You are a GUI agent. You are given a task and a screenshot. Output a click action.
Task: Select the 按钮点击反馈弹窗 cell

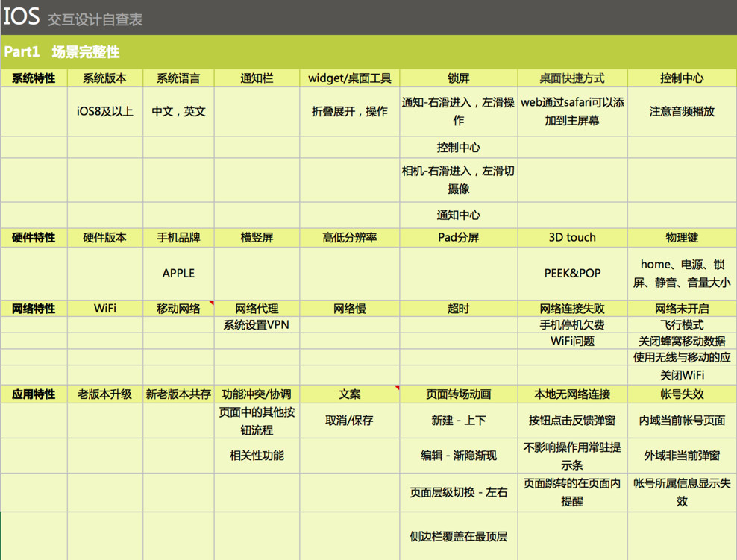pyautogui.click(x=572, y=421)
